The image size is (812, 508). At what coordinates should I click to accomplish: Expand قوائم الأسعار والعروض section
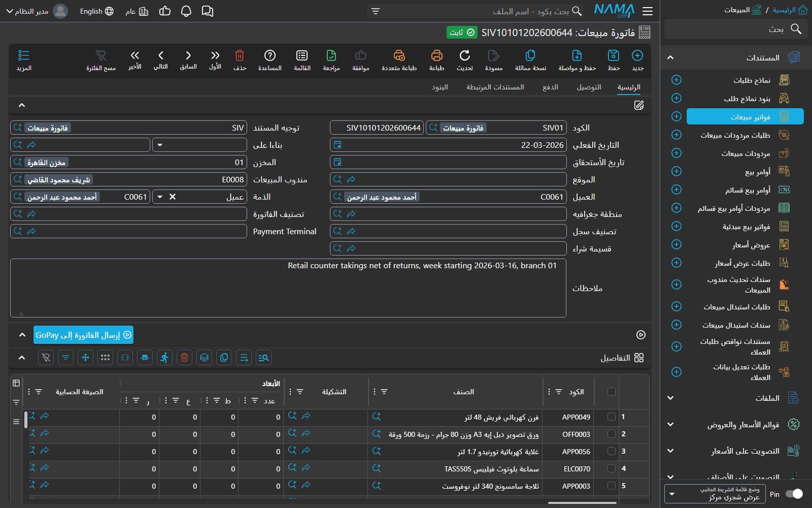(x=670, y=425)
